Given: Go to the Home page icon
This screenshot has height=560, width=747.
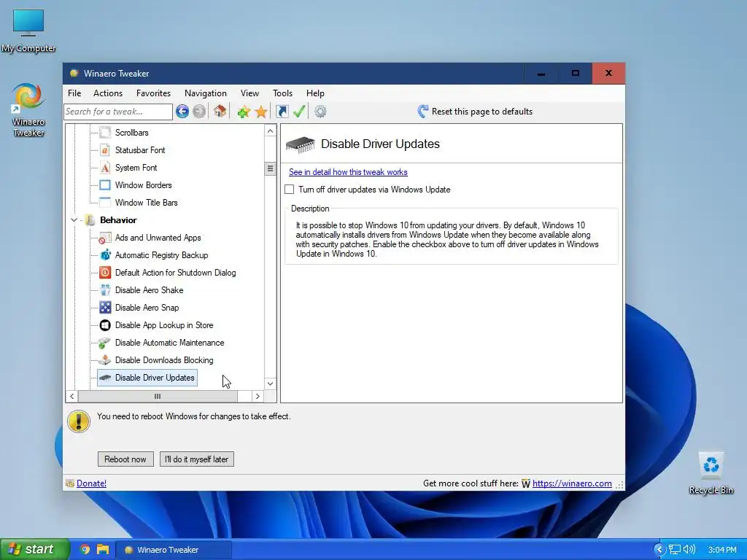Looking at the screenshot, I should (x=220, y=112).
